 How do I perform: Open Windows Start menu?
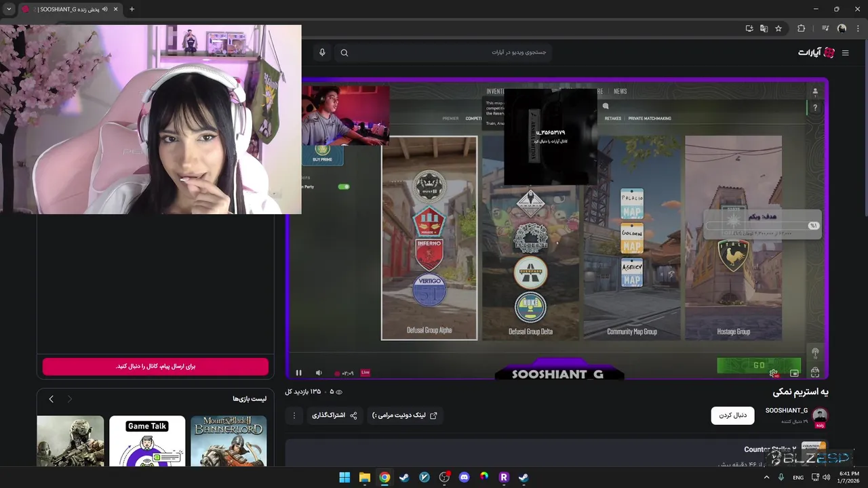[x=344, y=477]
